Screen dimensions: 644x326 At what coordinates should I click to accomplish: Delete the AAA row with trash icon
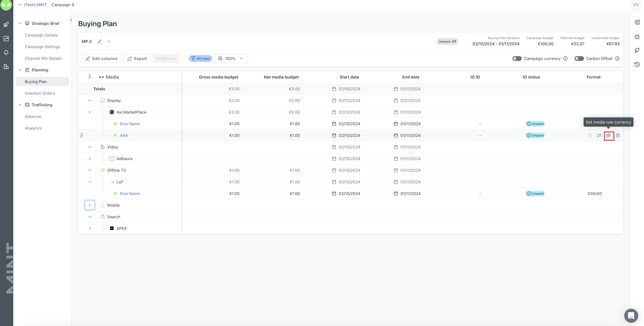[618, 135]
